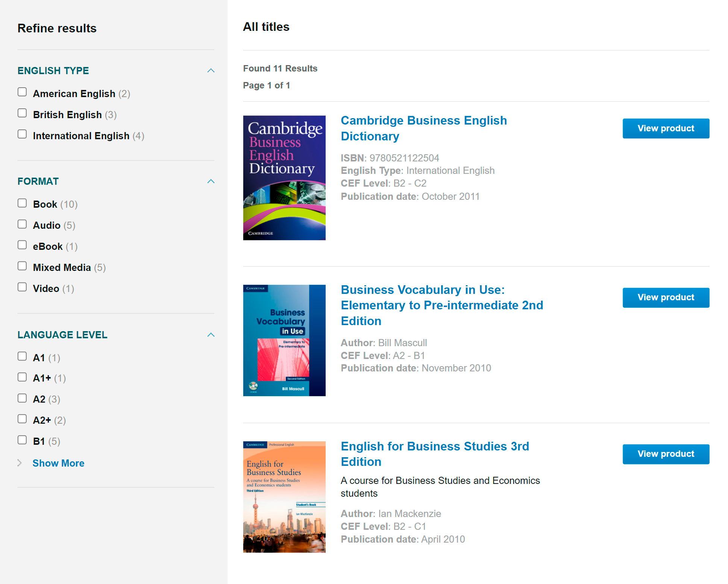Select the Mixed Media checkbox
Viewport: 728px width, 584px height.
[x=22, y=266]
